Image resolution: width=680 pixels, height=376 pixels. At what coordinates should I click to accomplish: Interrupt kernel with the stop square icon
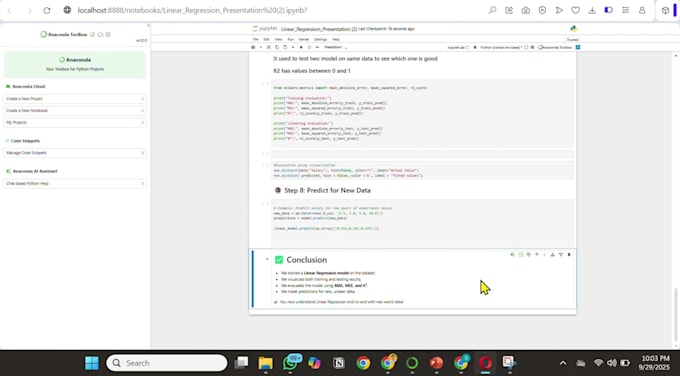[301, 47]
